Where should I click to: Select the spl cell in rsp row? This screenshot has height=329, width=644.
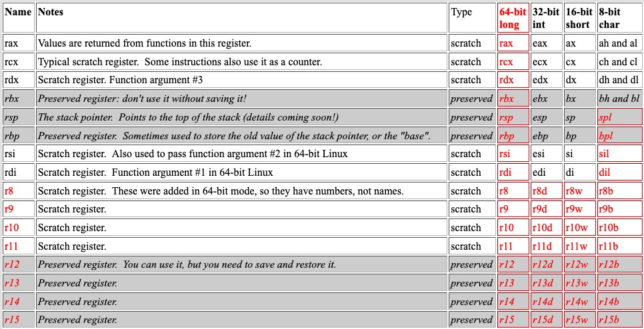pyautogui.click(x=619, y=118)
